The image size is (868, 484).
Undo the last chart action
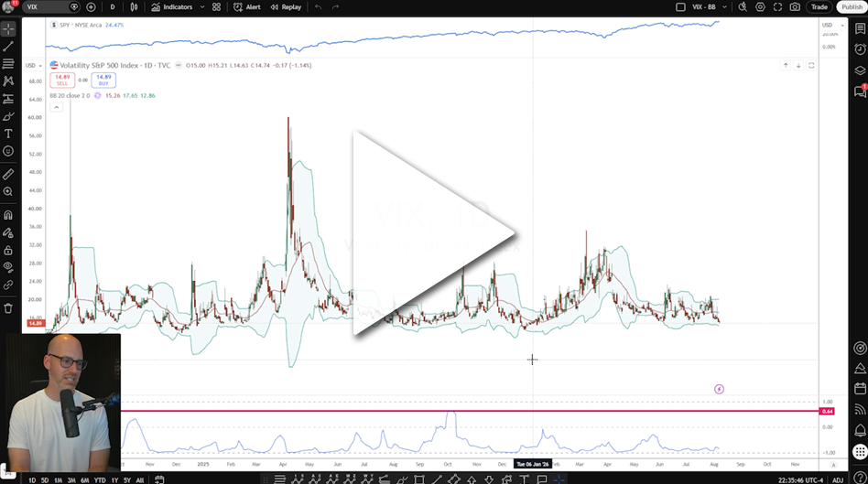(319, 7)
